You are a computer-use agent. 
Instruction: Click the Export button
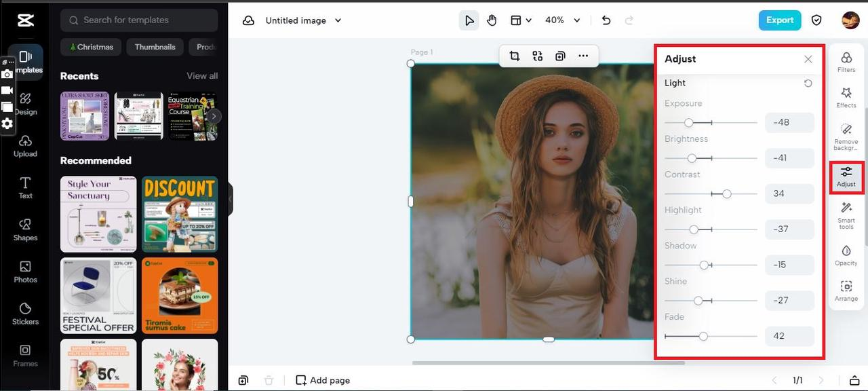(x=779, y=20)
